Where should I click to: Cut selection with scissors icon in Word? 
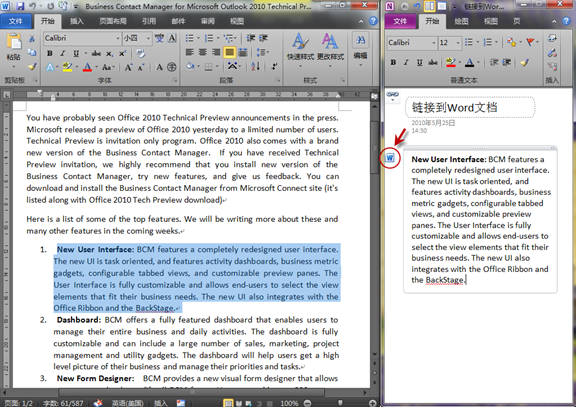(32, 39)
